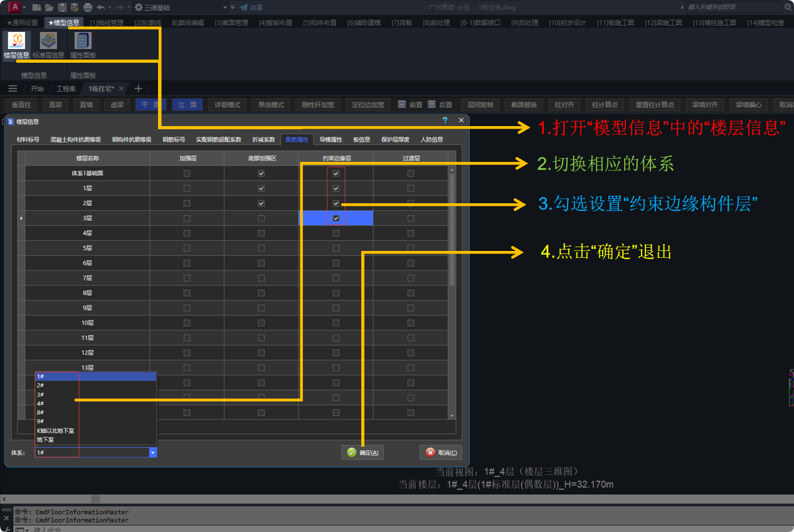Open 楼层信息 from the ribbon
Image resolution: width=794 pixels, height=532 pixels.
(x=16, y=45)
